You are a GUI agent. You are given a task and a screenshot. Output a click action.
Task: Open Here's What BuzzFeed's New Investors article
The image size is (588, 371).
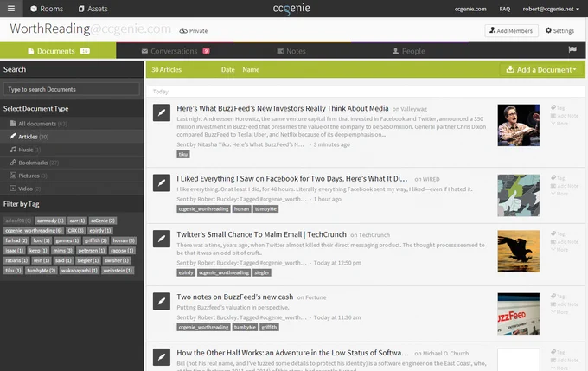coord(283,108)
